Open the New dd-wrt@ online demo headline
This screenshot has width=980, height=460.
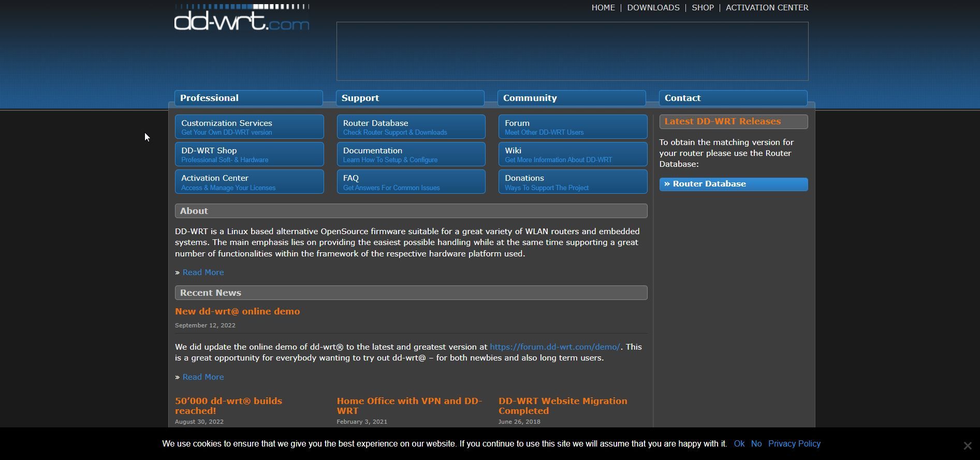[x=237, y=311]
